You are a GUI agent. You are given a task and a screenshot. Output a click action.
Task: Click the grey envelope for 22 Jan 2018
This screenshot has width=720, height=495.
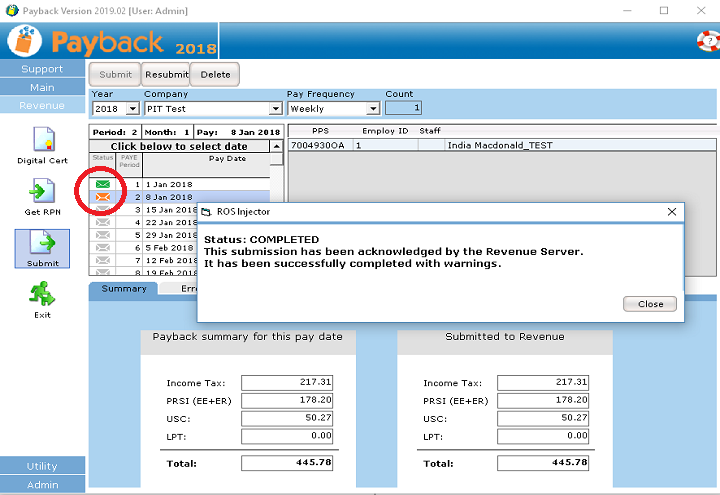102,222
